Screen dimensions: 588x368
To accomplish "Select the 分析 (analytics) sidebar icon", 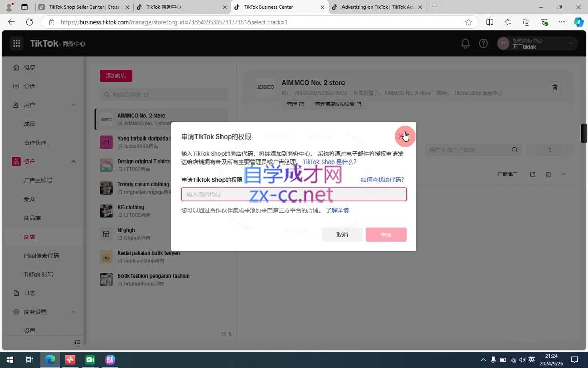I will (29, 86).
